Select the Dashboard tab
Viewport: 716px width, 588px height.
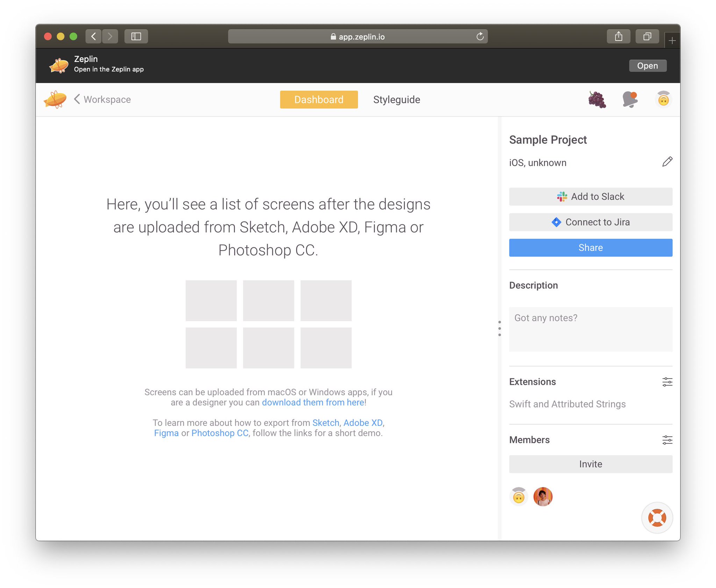318,100
